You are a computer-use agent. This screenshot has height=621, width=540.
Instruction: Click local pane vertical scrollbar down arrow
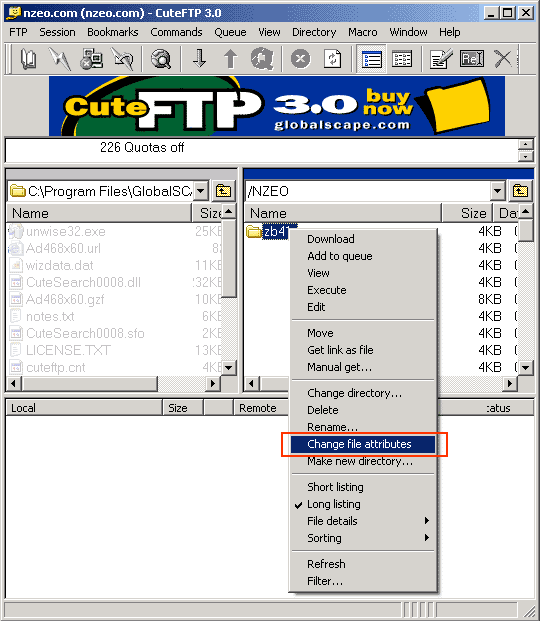pyautogui.click(x=229, y=368)
